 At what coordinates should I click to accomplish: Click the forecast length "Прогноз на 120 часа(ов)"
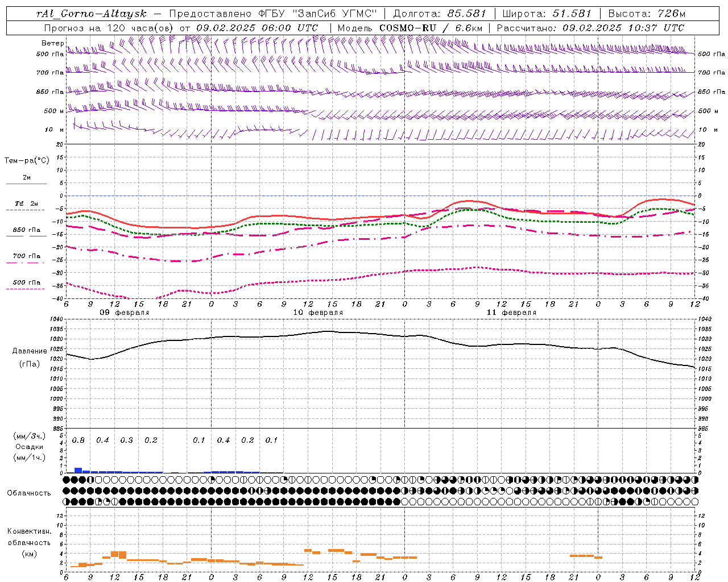(109, 28)
